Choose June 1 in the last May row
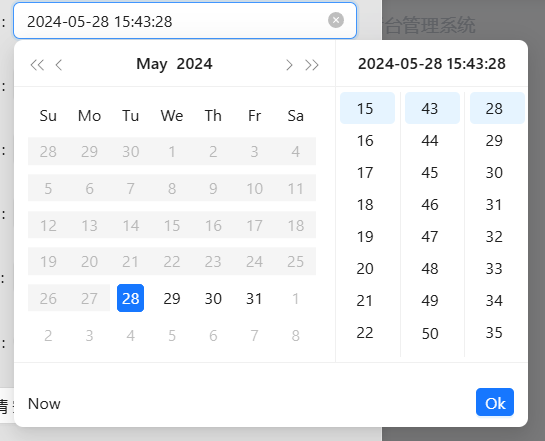 coord(295,299)
